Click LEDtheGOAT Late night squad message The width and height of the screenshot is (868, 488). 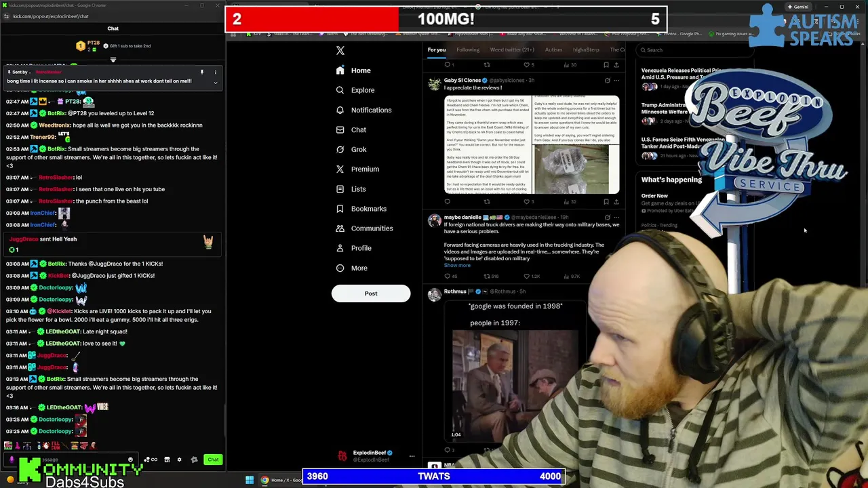(86, 331)
